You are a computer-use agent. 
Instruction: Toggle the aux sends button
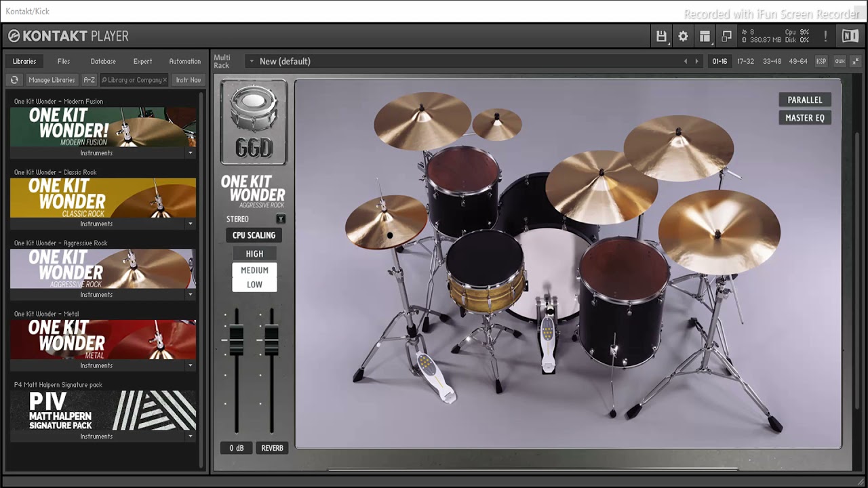click(x=840, y=61)
